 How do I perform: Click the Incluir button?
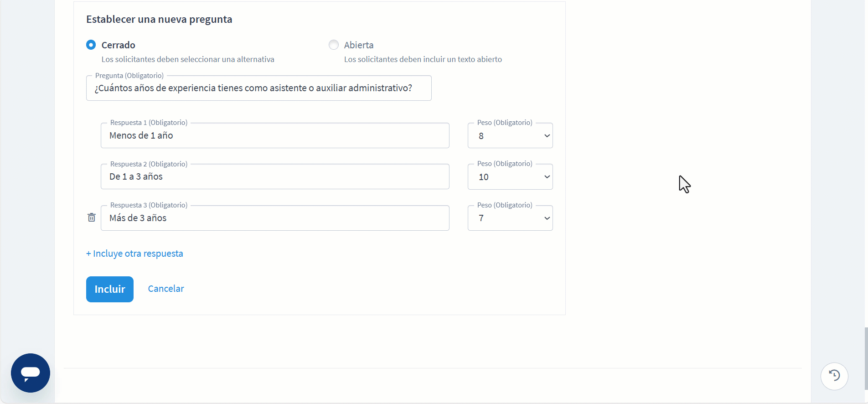point(110,289)
